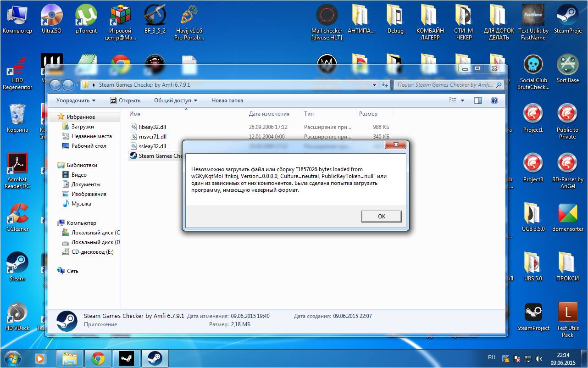Toggle the preview pane icon
The height and width of the screenshot is (368, 588).
tap(478, 100)
